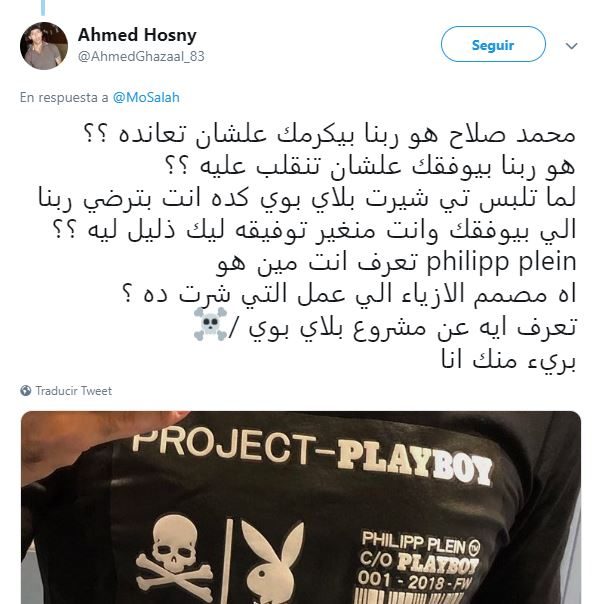Expand the tweet options chevron menu
Screen dimensions: 611x604
pos(571,46)
